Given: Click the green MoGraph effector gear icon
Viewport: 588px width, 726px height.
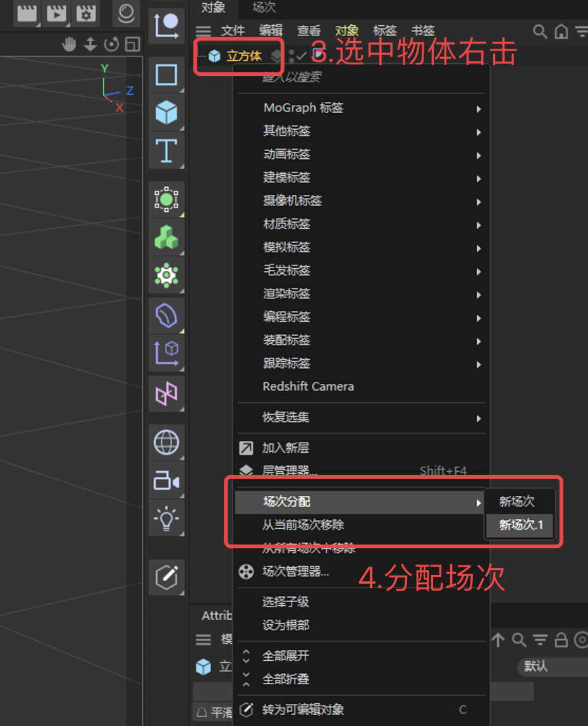Looking at the screenshot, I should pyautogui.click(x=166, y=275).
